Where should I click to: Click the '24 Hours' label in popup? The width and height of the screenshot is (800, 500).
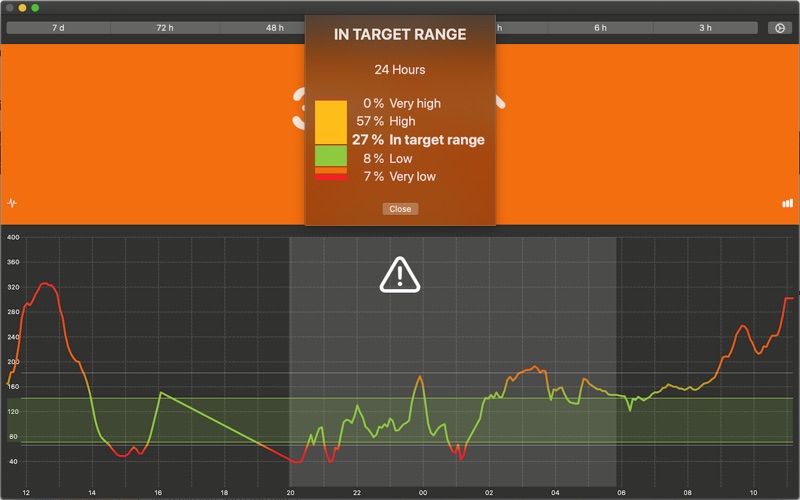point(400,70)
